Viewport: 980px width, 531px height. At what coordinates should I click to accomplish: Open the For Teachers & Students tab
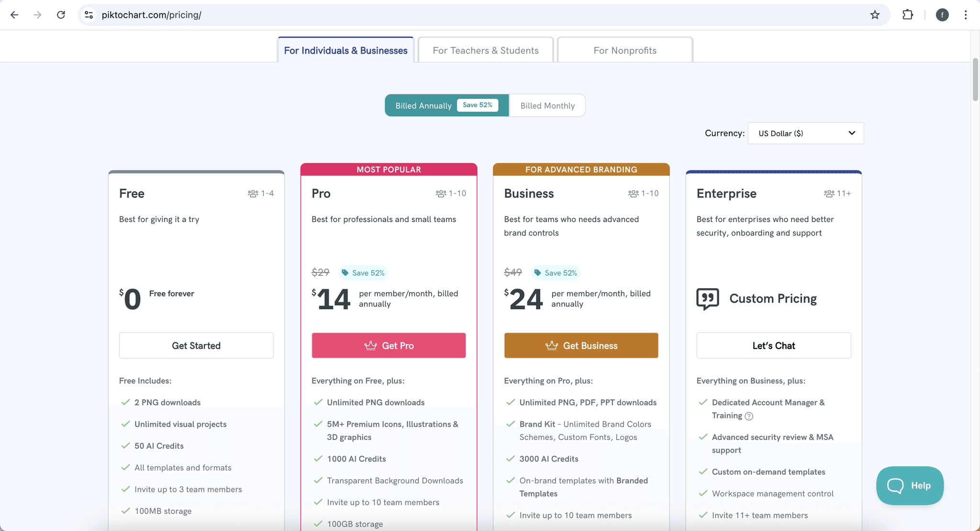coord(485,50)
